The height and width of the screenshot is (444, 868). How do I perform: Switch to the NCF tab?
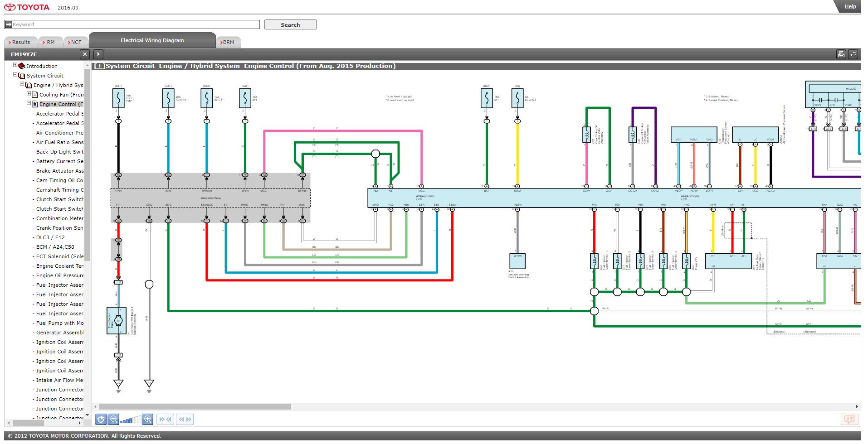[76, 42]
